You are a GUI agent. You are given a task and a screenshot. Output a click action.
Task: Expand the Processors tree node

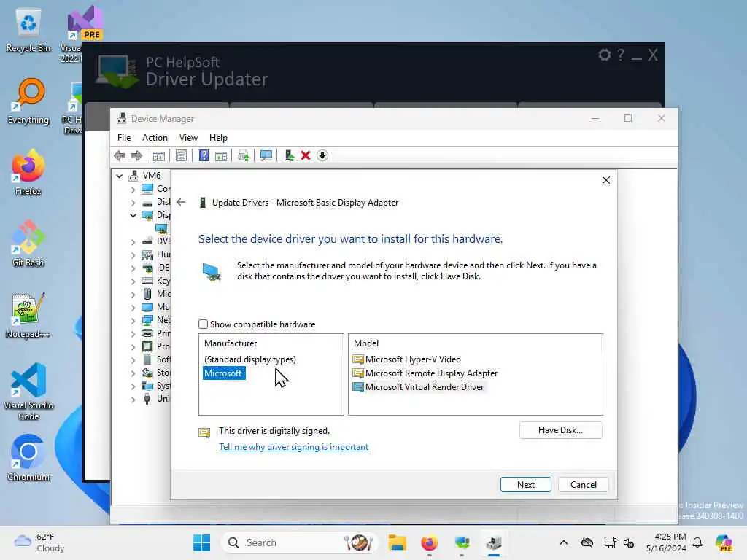pyautogui.click(x=133, y=346)
